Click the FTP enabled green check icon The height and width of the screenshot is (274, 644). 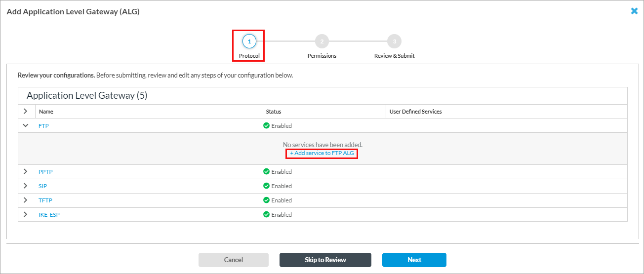pos(266,126)
